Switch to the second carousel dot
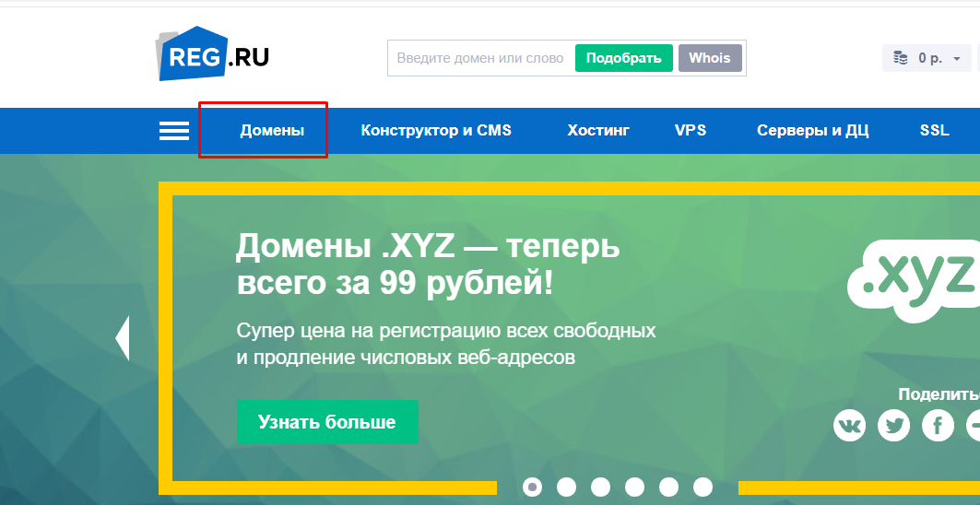980x505 pixels. coord(566,487)
